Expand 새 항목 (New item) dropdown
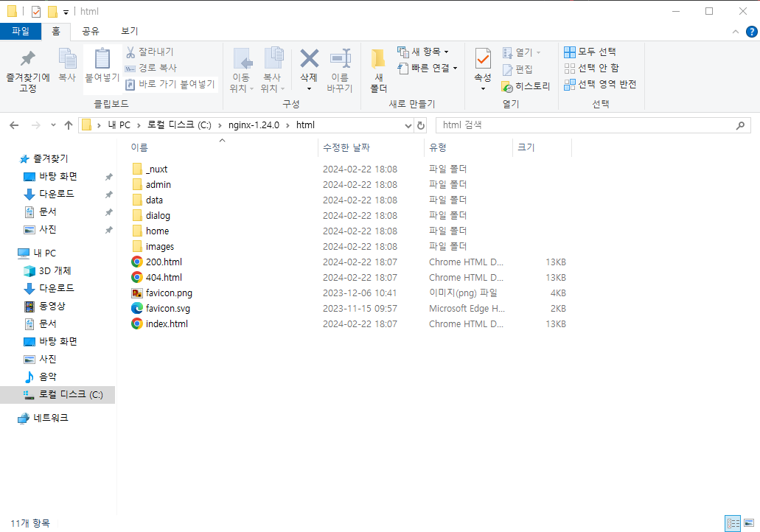 coord(423,52)
